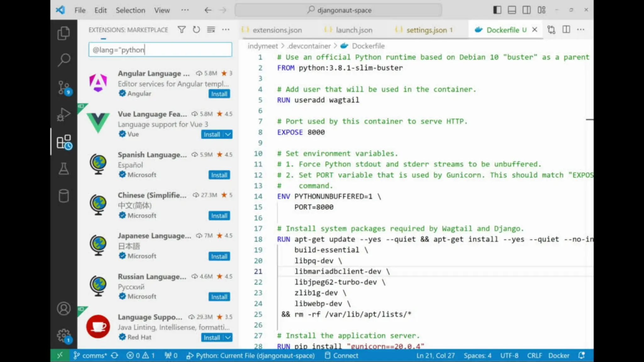Open customize layout icon
The image size is (644, 362).
point(541,10)
